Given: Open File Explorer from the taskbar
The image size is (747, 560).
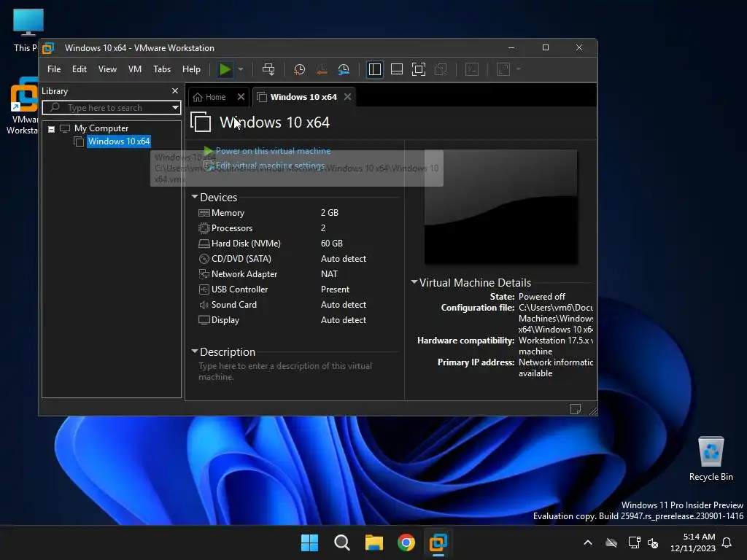Looking at the screenshot, I should click(x=374, y=542).
